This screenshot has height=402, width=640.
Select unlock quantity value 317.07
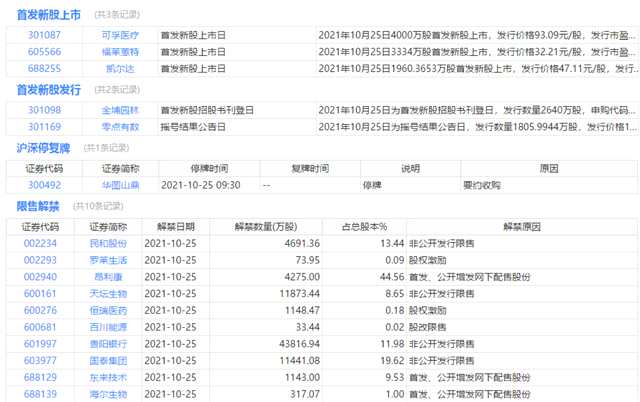point(305,394)
